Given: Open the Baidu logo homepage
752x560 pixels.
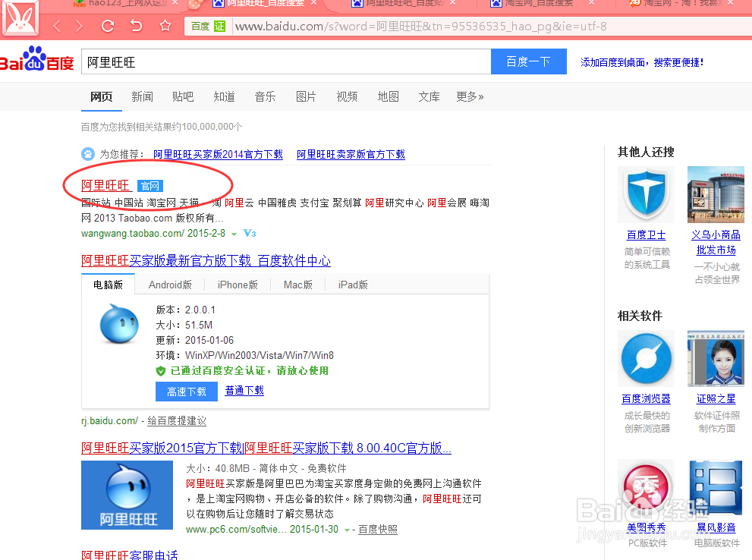Looking at the screenshot, I should tap(36, 59).
